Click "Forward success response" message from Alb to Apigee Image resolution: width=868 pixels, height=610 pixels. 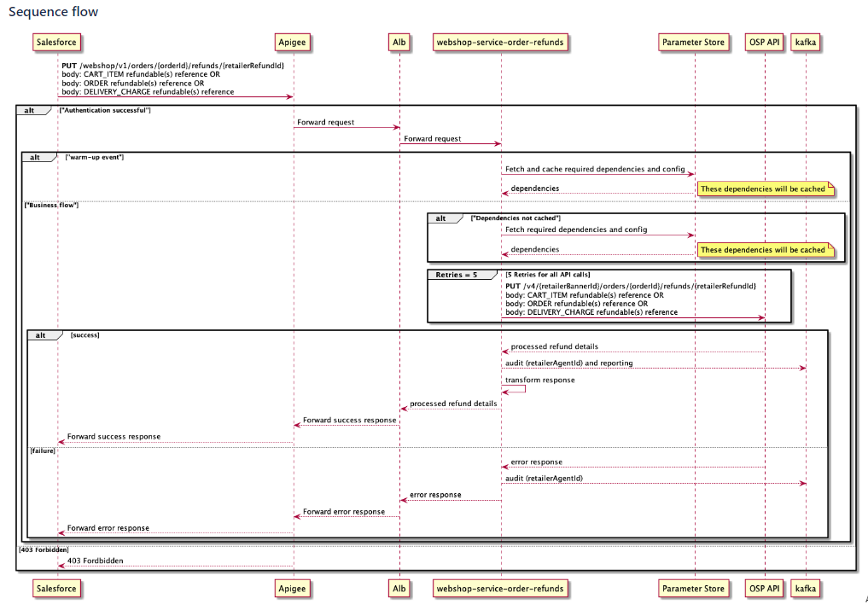click(350, 420)
